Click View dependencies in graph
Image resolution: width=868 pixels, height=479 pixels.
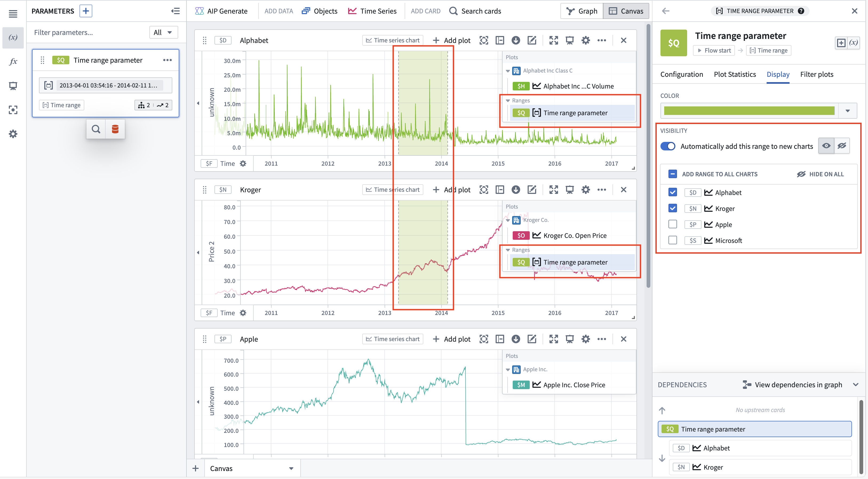(792, 385)
